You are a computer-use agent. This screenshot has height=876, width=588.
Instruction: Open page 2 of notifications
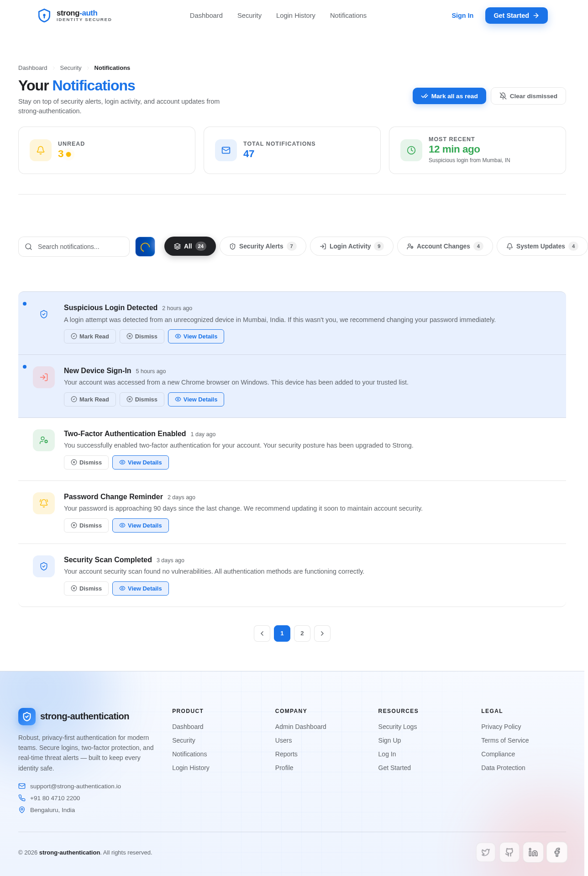(x=302, y=633)
